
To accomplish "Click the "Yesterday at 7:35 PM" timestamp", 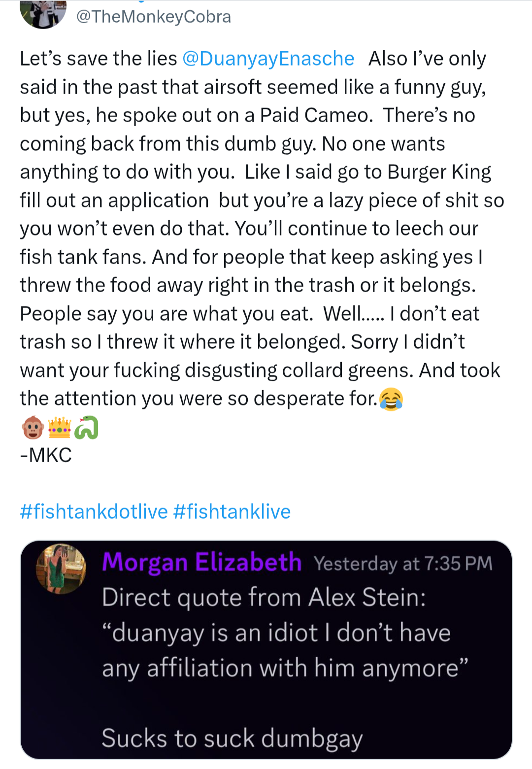I will click(403, 564).
